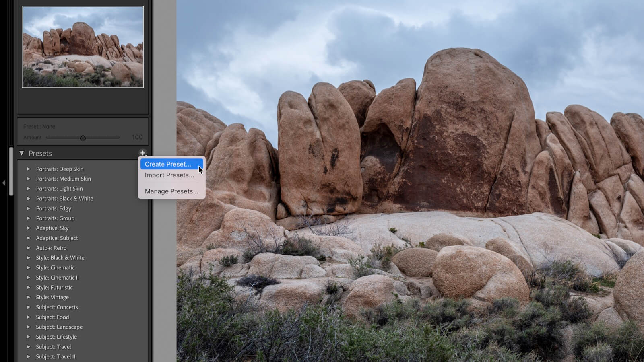Click the plus icon in Presets header
Screen dimensions: 644x362
(x=143, y=153)
